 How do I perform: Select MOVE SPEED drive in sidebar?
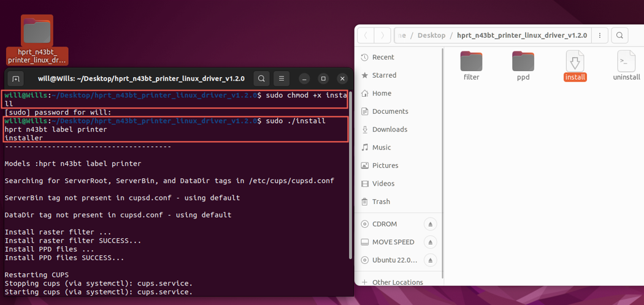[x=388, y=243]
